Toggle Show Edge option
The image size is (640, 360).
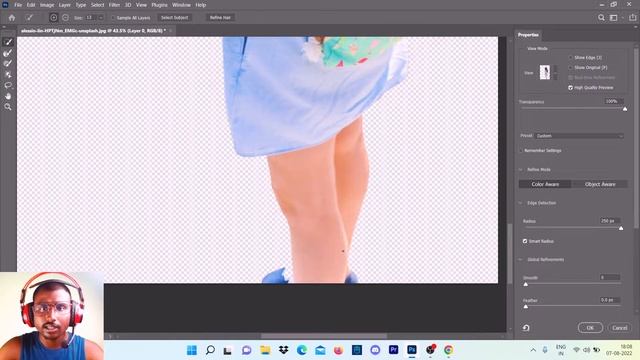(570, 58)
